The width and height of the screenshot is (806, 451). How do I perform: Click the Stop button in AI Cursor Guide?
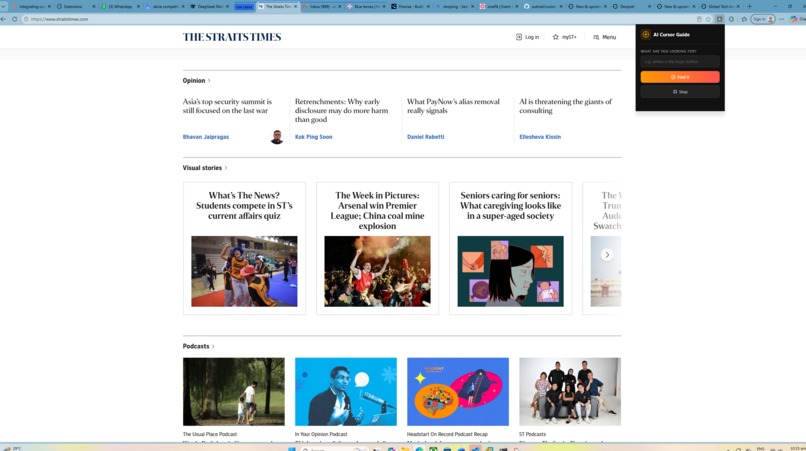(x=680, y=92)
